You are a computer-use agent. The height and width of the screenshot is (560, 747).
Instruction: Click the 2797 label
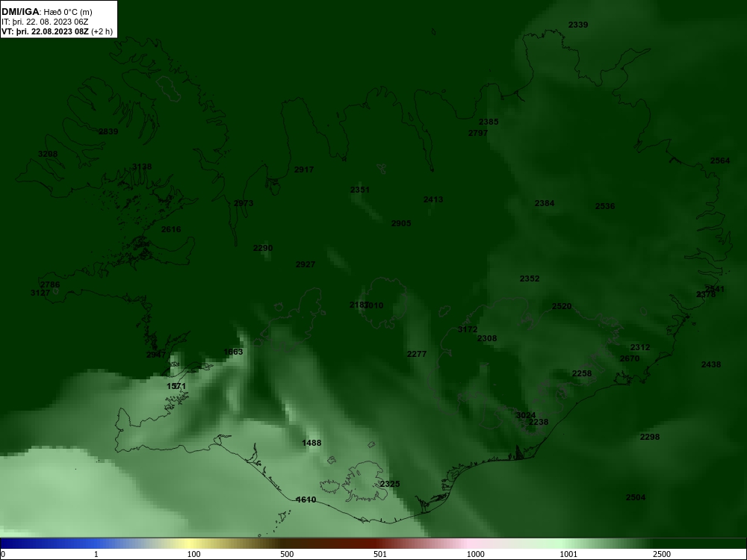[478, 134]
